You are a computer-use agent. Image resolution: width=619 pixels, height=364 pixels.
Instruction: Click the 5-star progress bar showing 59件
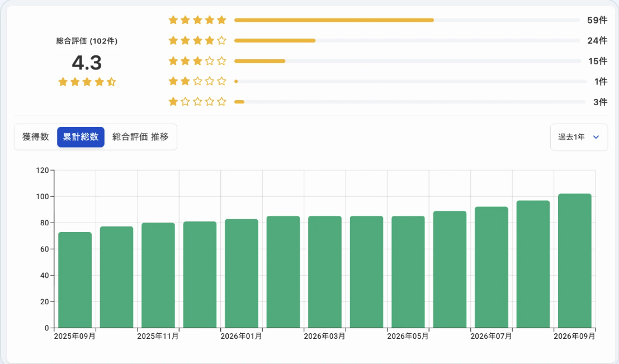coord(407,20)
